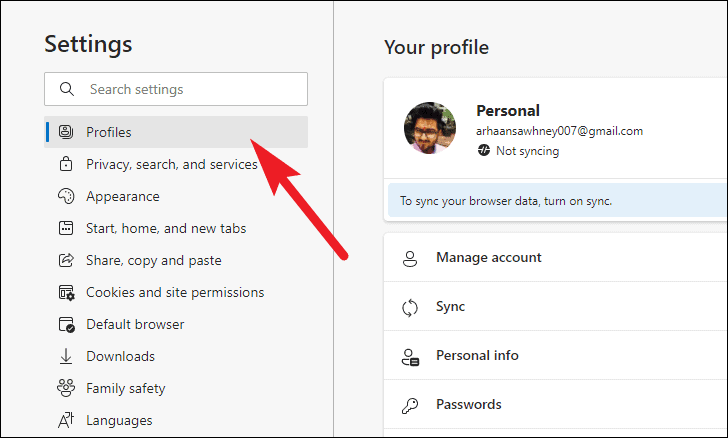Click the magnifier icon in search box
The width and height of the screenshot is (728, 438).
(67, 89)
